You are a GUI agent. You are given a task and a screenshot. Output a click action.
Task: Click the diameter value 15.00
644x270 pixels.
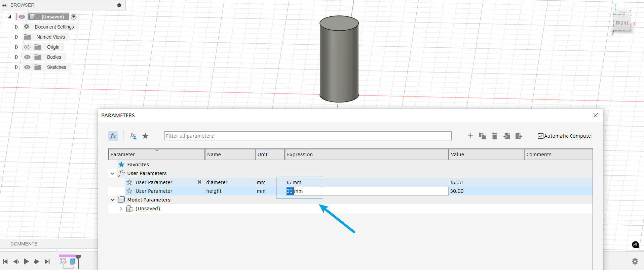tap(456, 182)
